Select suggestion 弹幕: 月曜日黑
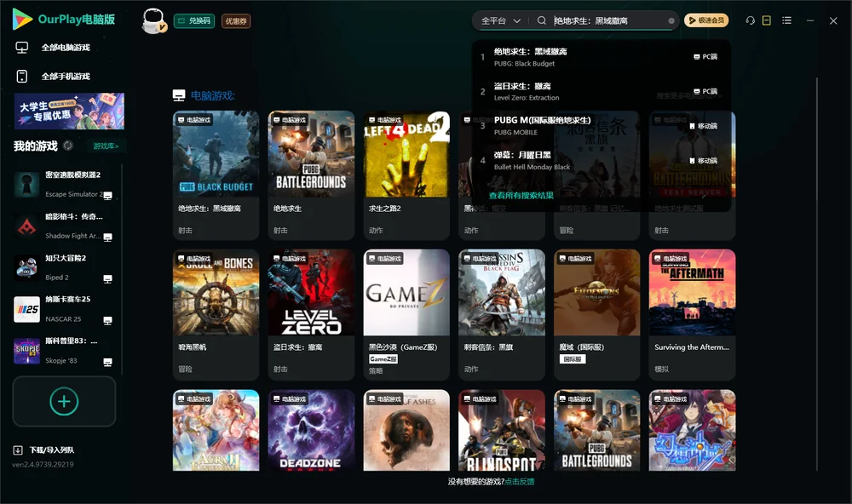 pos(601,161)
